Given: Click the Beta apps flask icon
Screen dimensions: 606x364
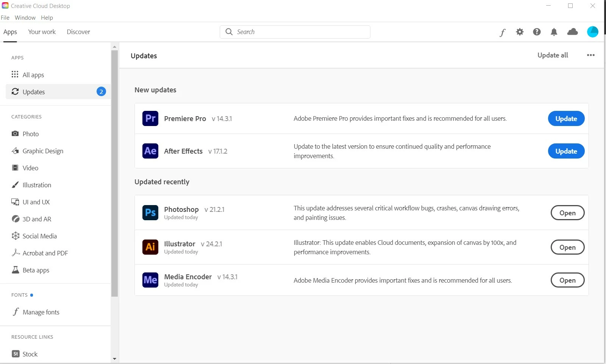Looking at the screenshot, I should [x=16, y=270].
